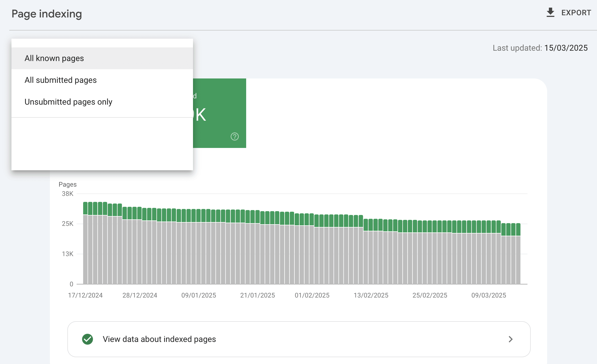Click the green top segment of the first bar
The height and width of the screenshot is (364, 597).
pyautogui.click(x=85, y=208)
